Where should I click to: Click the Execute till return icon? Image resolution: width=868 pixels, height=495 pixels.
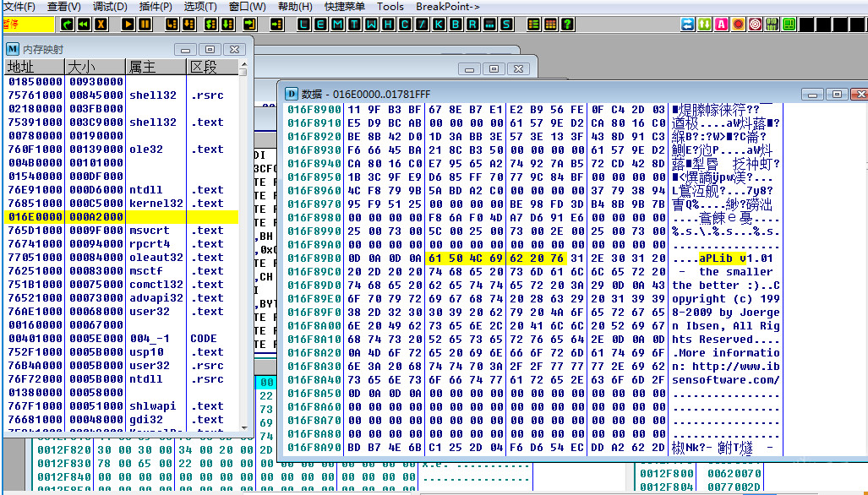click(249, 24)
